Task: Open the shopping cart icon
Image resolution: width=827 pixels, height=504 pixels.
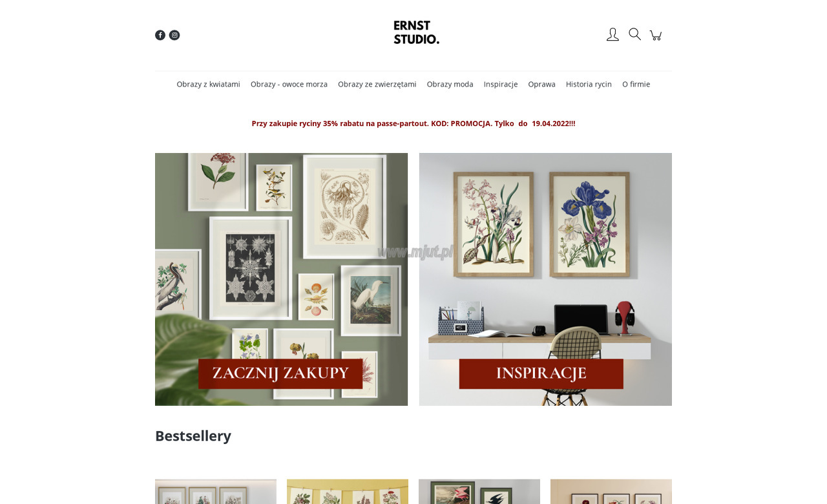Action: pos(656,35)
